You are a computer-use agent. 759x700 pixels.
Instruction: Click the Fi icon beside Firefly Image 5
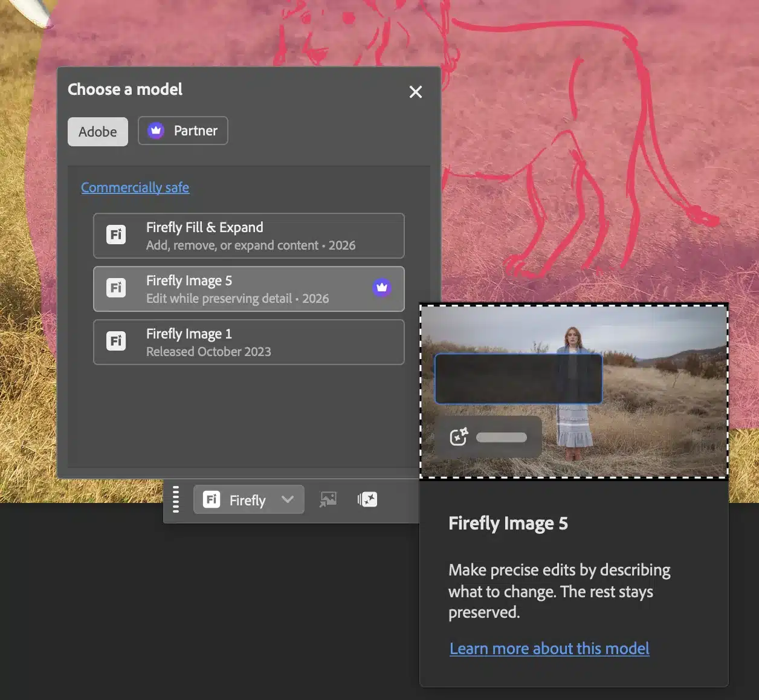(116, 288)
